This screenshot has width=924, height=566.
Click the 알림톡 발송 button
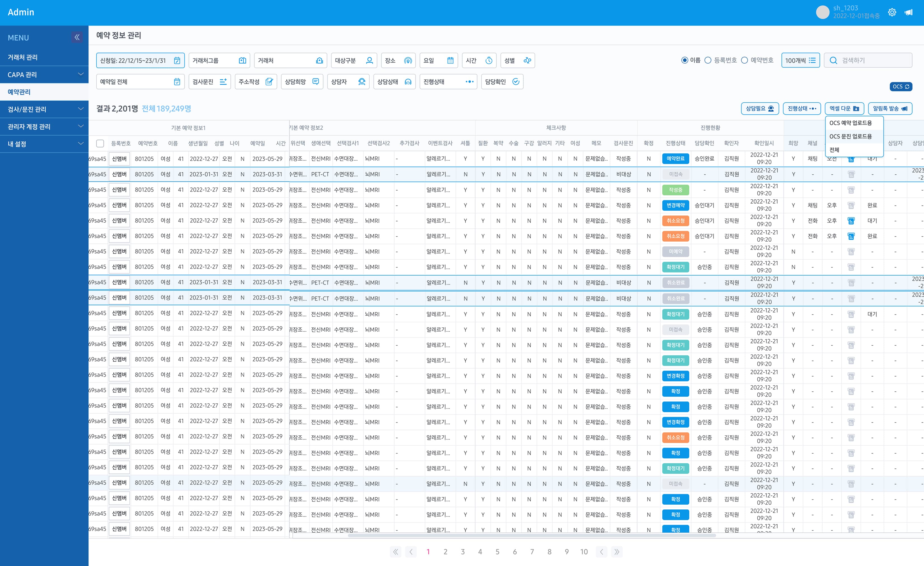(x=890, y=108)
